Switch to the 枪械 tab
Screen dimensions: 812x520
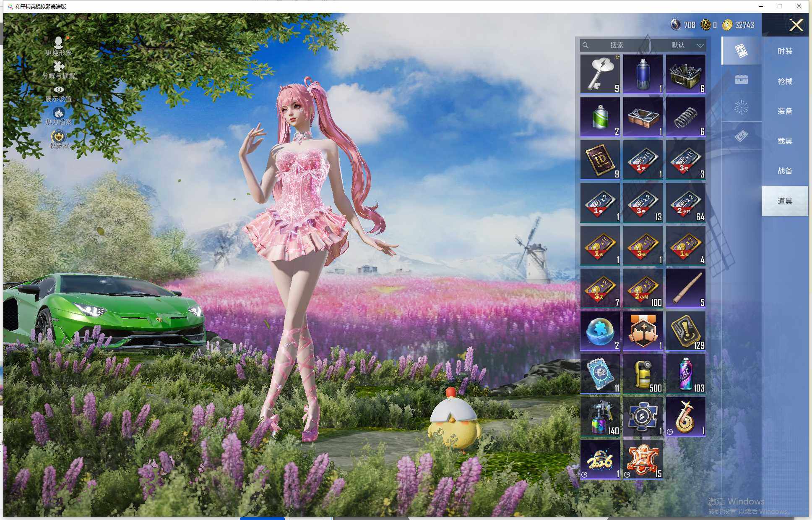[x=785, y=81]
